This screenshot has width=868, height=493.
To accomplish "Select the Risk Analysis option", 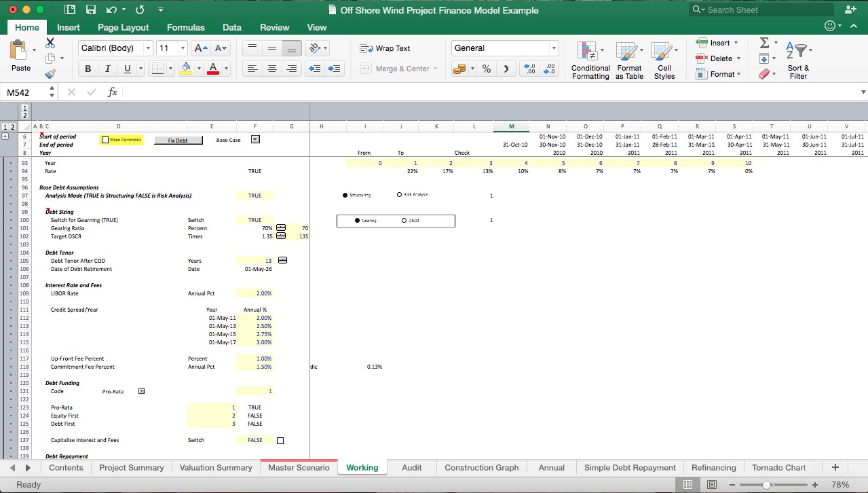I will (399, 195).
